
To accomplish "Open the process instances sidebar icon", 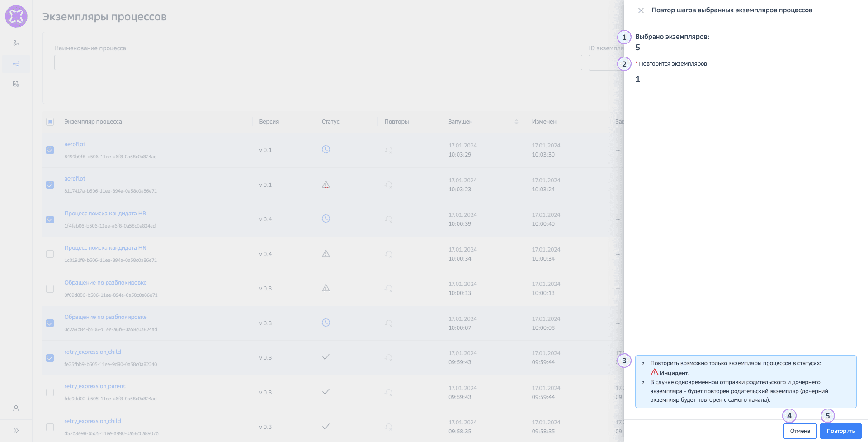I will point(16,64).
